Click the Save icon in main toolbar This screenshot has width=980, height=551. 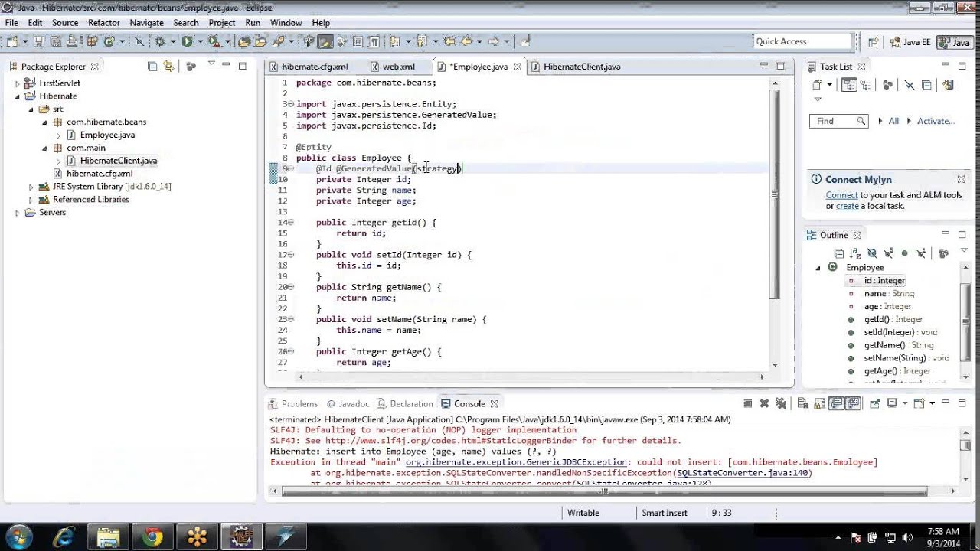point(38,42)
